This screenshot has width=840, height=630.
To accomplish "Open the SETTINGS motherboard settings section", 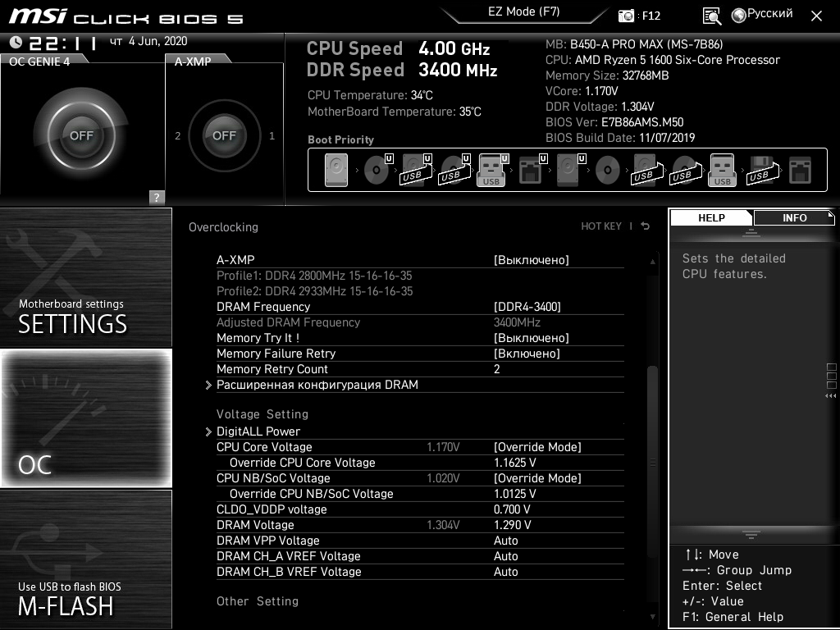I will pos(85,277).
